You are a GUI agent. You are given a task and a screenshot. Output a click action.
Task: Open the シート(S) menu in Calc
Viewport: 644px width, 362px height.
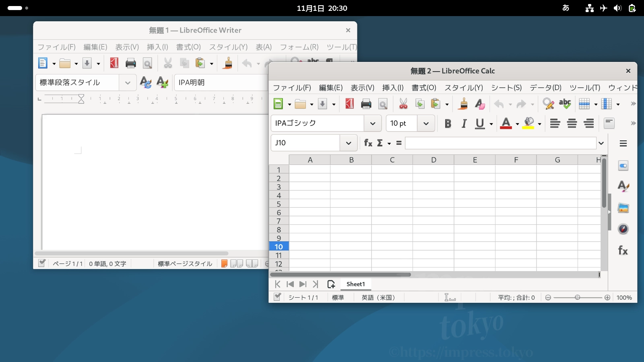(506, 88)
